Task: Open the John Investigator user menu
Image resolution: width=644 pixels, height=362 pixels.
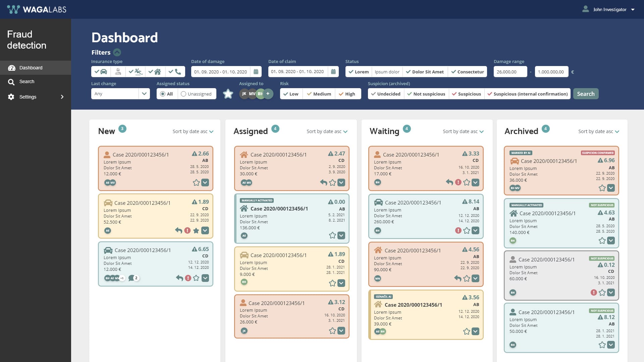Action: tap(609, 9)
